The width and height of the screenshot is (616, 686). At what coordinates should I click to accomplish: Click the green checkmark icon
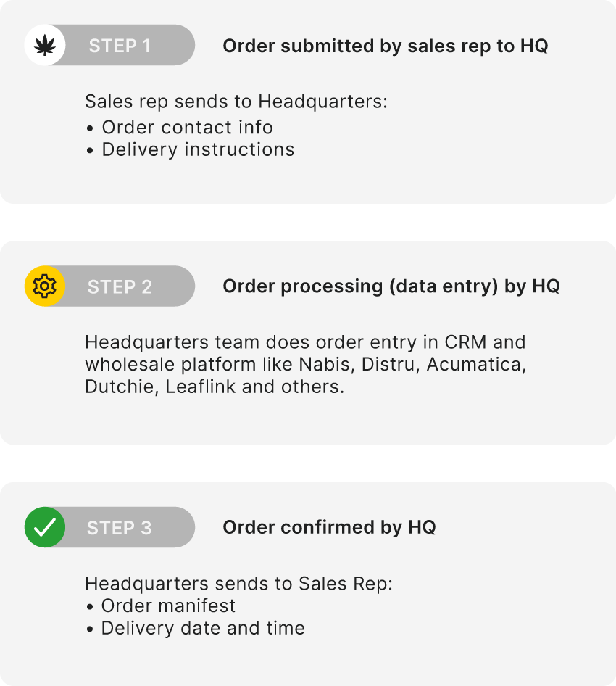pos(45,527)
